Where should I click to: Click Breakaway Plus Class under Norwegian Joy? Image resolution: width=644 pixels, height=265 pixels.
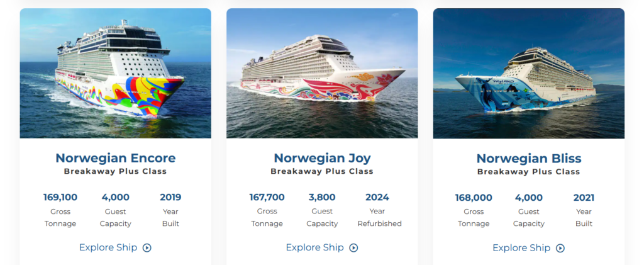pyautogui.click(x=322, y=171)
